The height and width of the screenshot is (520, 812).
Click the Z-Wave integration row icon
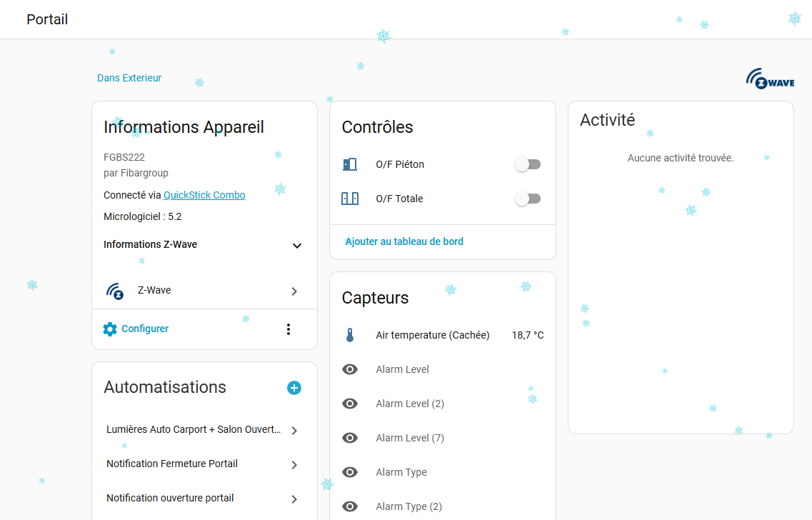tap(115, 291)
